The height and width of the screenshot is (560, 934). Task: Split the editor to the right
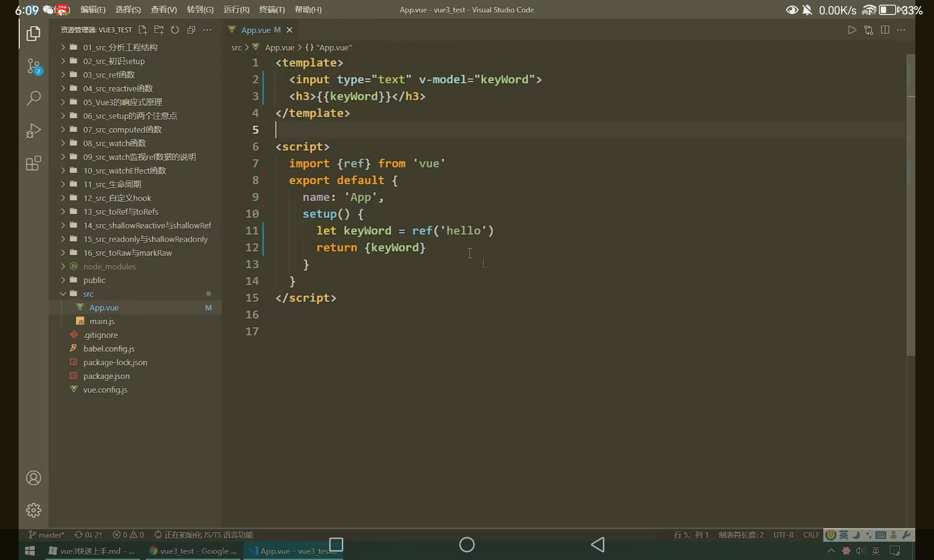click(x=884, y=30)
